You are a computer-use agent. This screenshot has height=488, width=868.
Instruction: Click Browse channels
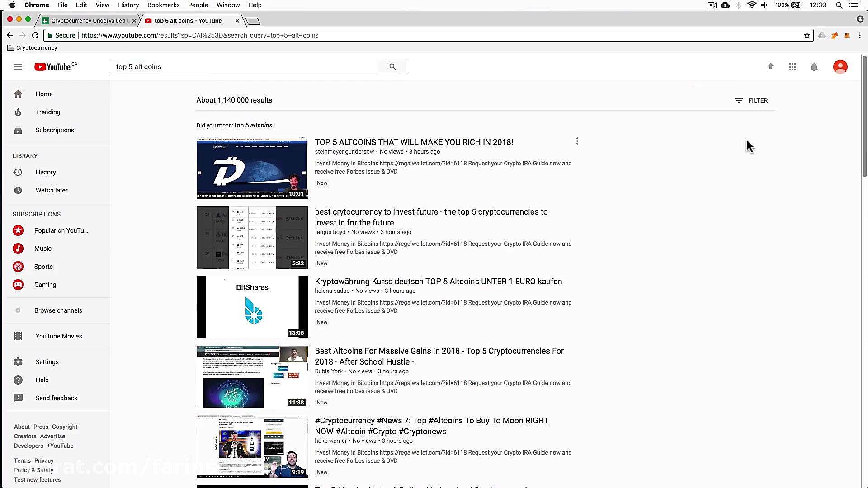tap(58, 310)
